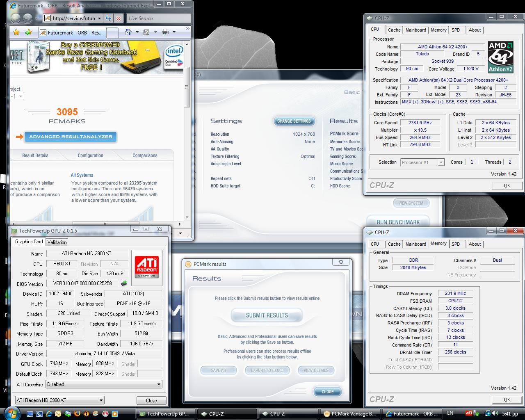This screenshot has height=420, width=525.
Task: Launch Internet Explorer from Quick Launch
Action: click(x=50, y=414)
